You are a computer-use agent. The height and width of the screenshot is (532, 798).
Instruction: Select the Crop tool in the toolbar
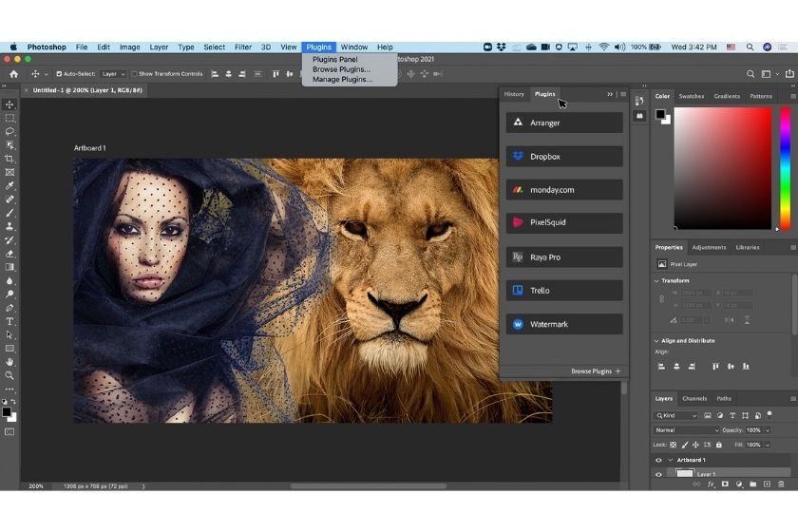coord(10,159)
